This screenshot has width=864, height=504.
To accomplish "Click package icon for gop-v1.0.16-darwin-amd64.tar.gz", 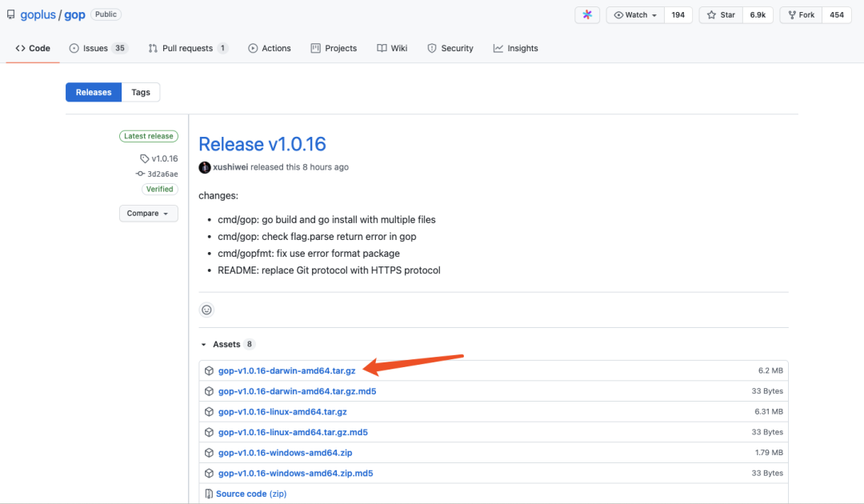I will (209, 370).
